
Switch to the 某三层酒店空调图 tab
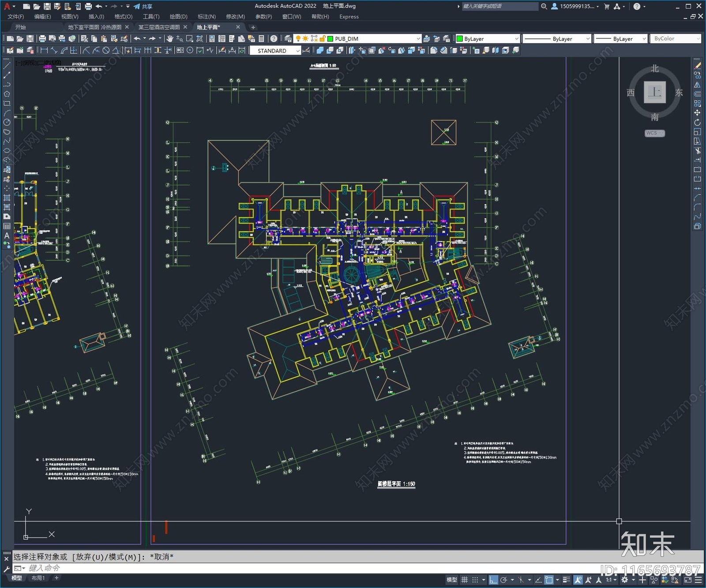click(159, 27)
